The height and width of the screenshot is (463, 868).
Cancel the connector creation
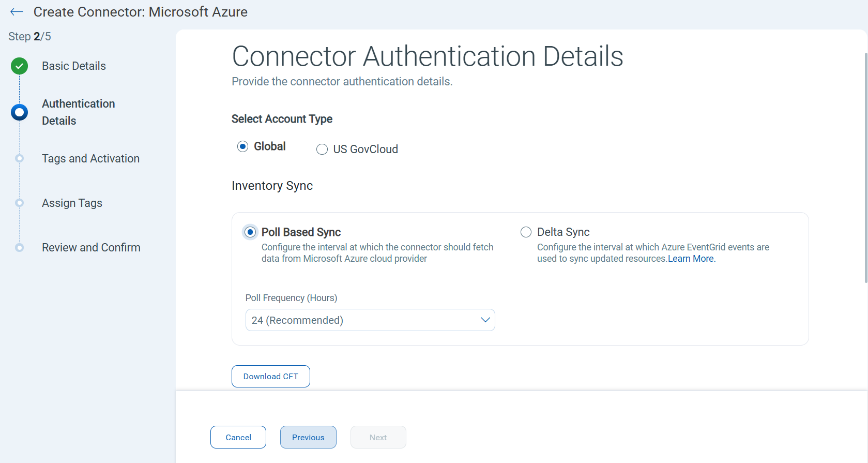(x=238, y=438)
